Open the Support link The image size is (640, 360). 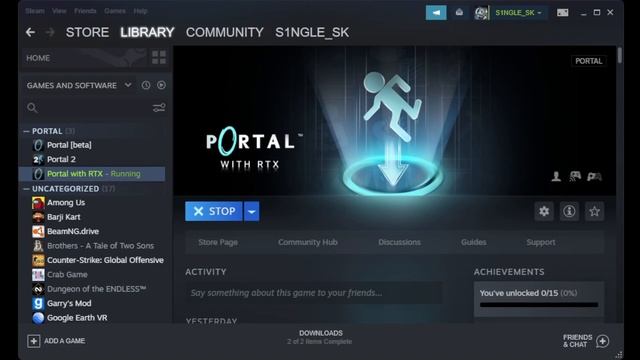click(x=541, y=242)
